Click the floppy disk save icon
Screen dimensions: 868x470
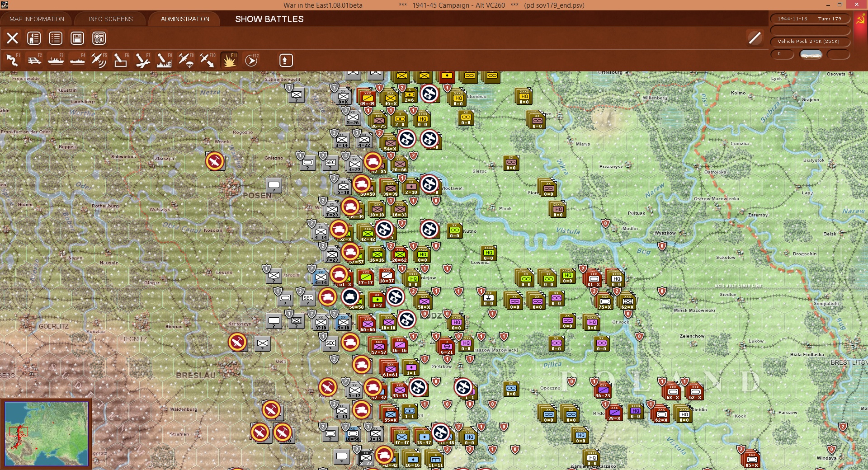click(77, 38)
